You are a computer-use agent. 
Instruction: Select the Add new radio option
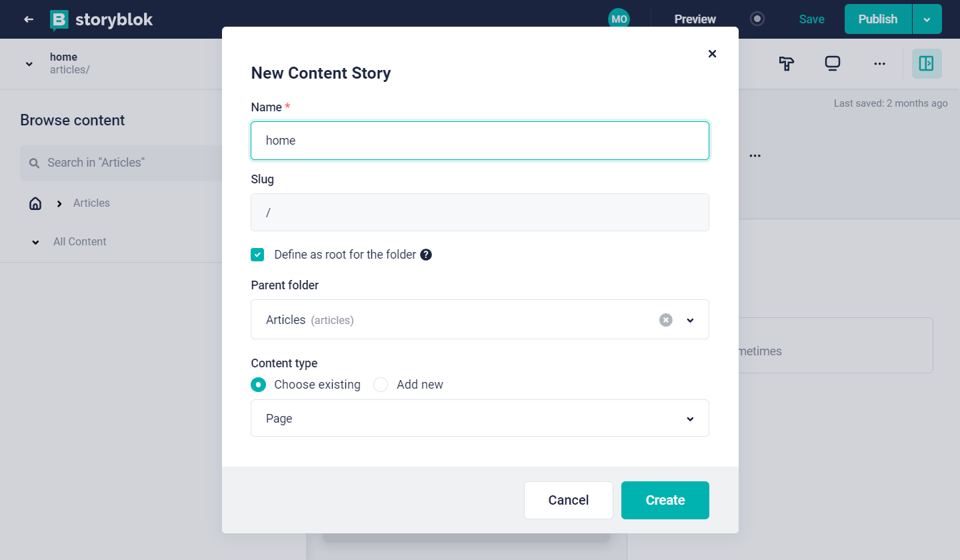(x=381, y=385)
